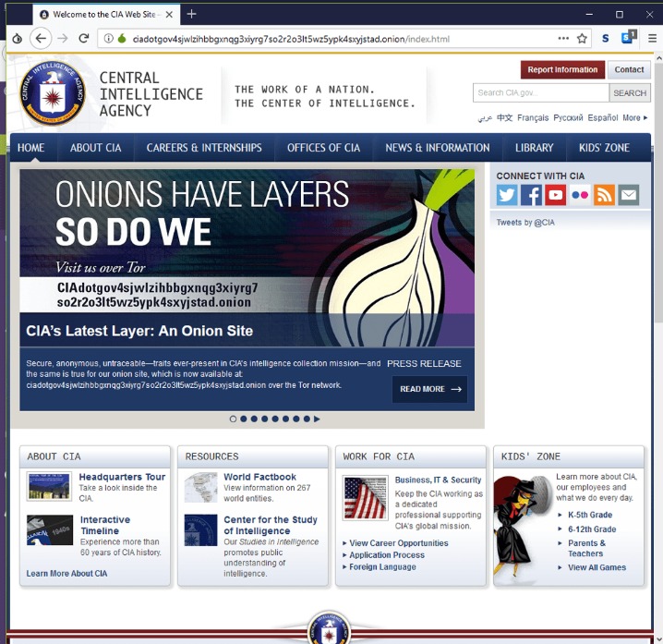The image size is (663, 644).
Task: Click View Career Opportunities
Action: pyautogui.click(x=399, y=543)
